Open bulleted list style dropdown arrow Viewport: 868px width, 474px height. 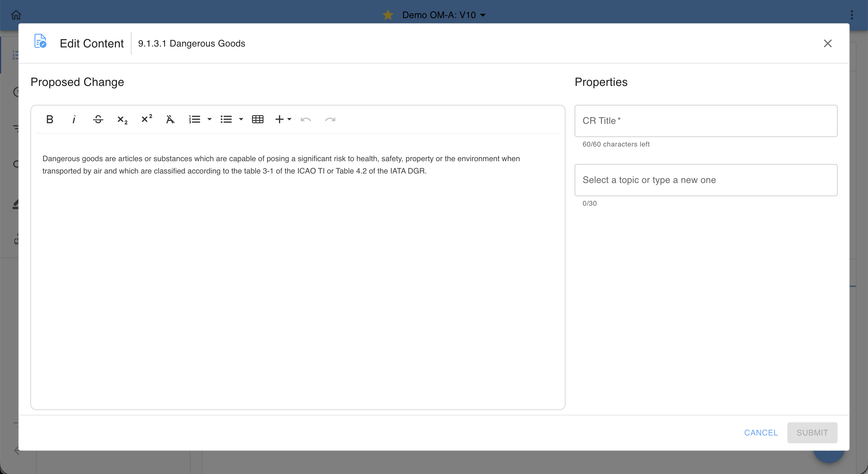click(x=241, y=119)
